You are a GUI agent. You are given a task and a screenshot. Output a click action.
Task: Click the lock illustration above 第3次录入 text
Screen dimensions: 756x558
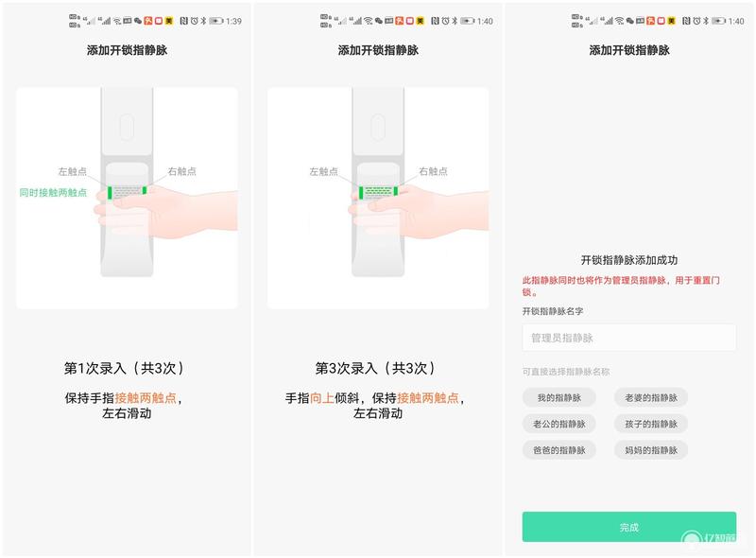378,198
